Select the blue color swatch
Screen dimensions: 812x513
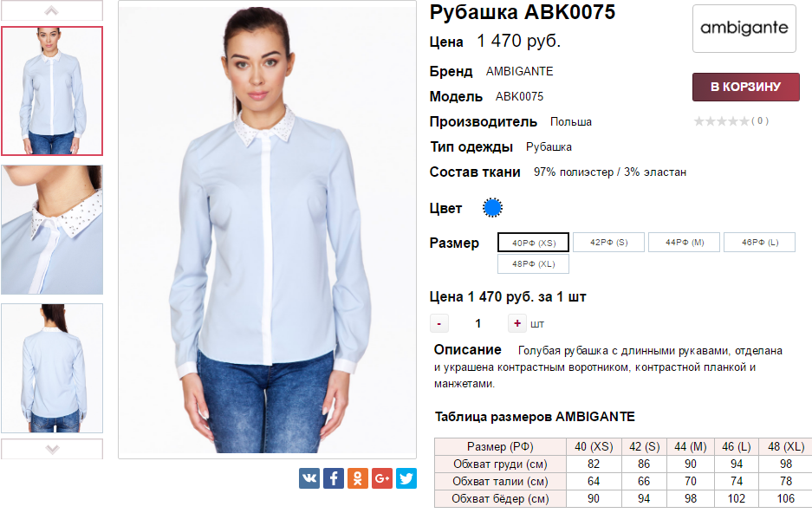click(x=492, y=208)
